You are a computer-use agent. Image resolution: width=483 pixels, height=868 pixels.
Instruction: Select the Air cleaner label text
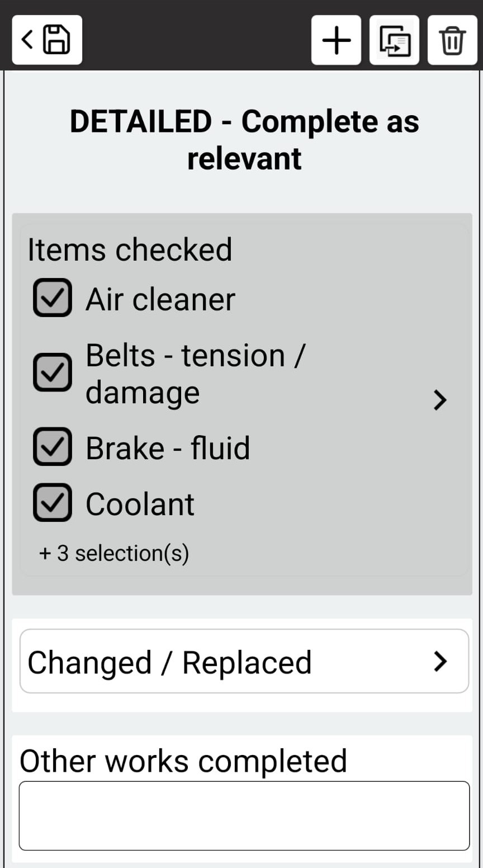click(160, 299)
